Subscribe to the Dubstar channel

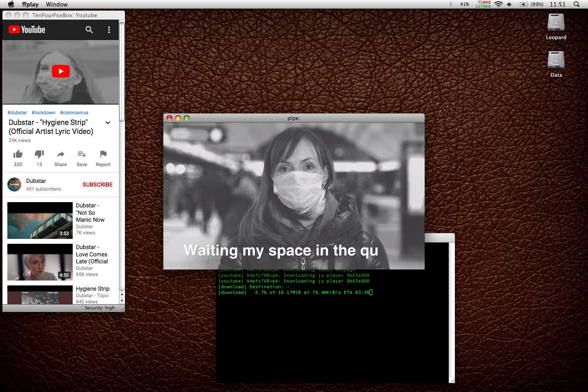click(x=98, y=185)
